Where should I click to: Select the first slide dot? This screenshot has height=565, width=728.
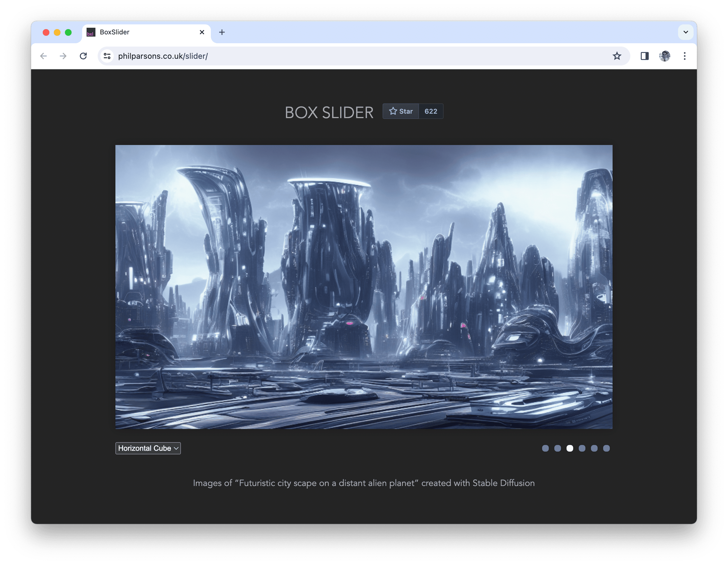coord(545,448)
